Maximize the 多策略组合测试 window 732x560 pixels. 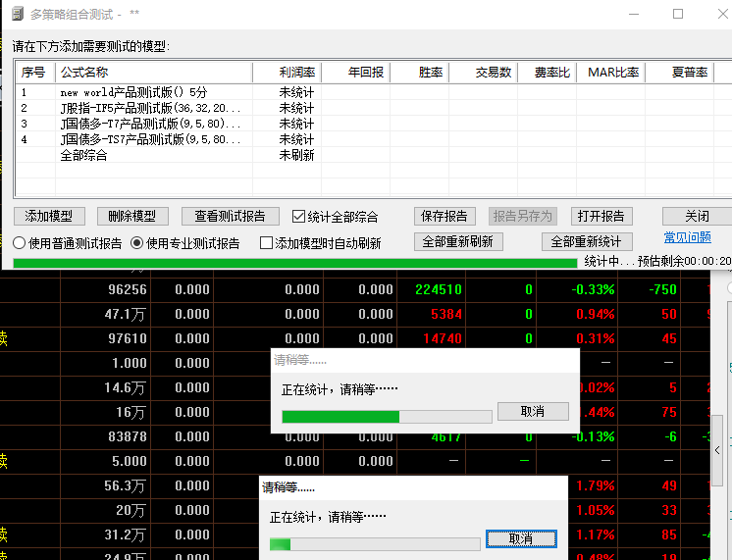(x=677, y=15)
